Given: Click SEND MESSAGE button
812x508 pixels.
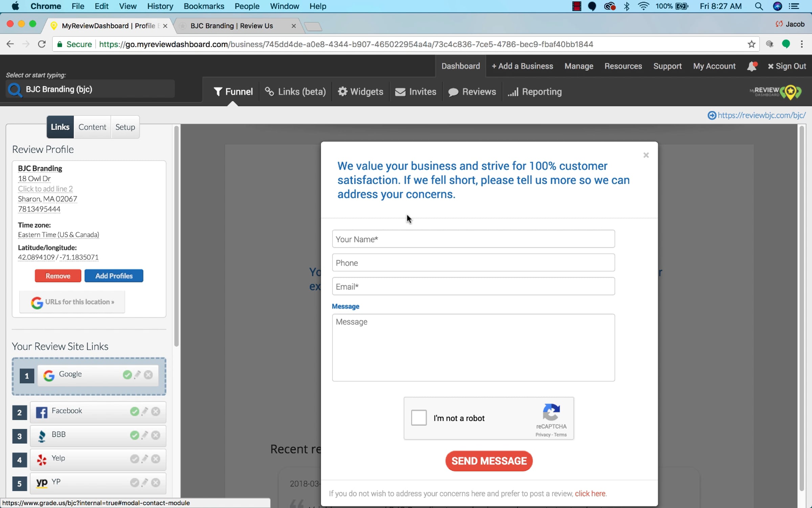Looking at the screenshot, I should coord(489,461).
